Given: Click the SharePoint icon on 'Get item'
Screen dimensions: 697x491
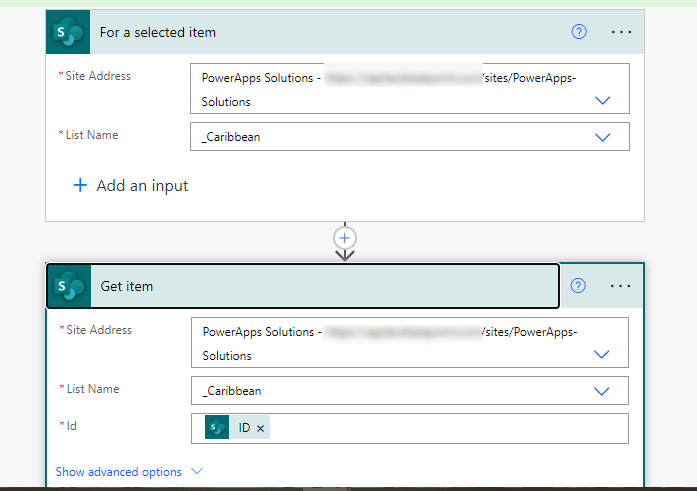Looking at the screenshot, I should click(69, 286).
